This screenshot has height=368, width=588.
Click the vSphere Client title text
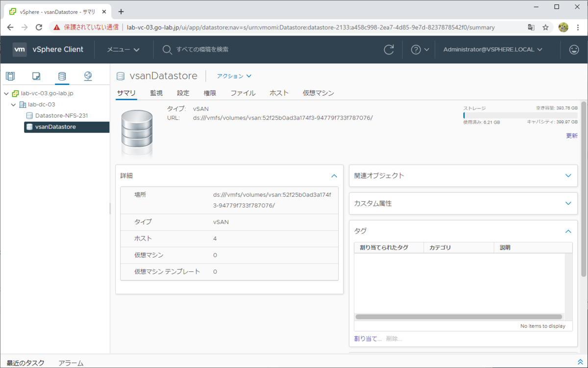58,50
